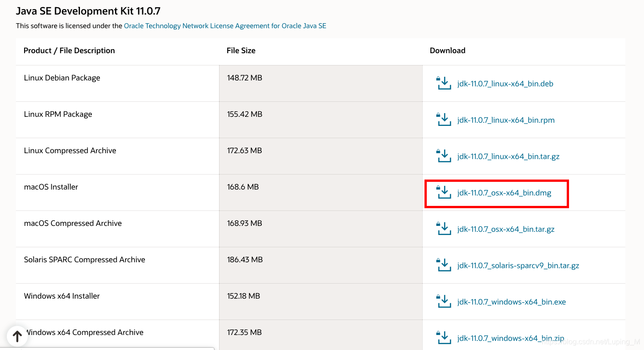The height and width of the screenshot is (350, 644).
Task: Download jdk-11.0.7_osx-x64_bin.tar.gz
Action: coord(506,229)
